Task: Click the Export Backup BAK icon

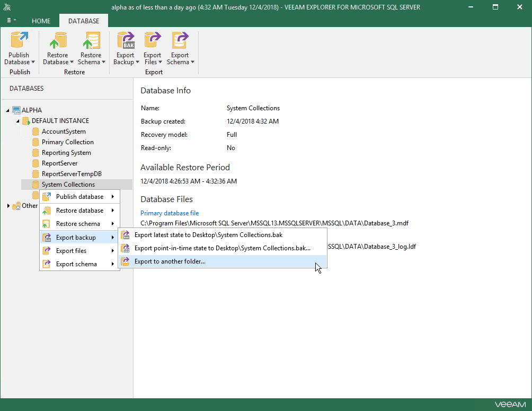Action: pos(126,40)
